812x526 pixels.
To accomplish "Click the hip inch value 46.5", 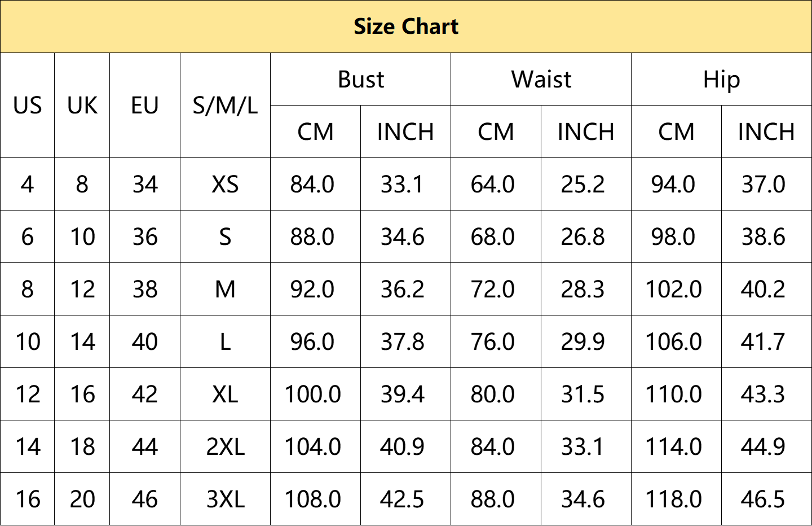I will point(763,499).
